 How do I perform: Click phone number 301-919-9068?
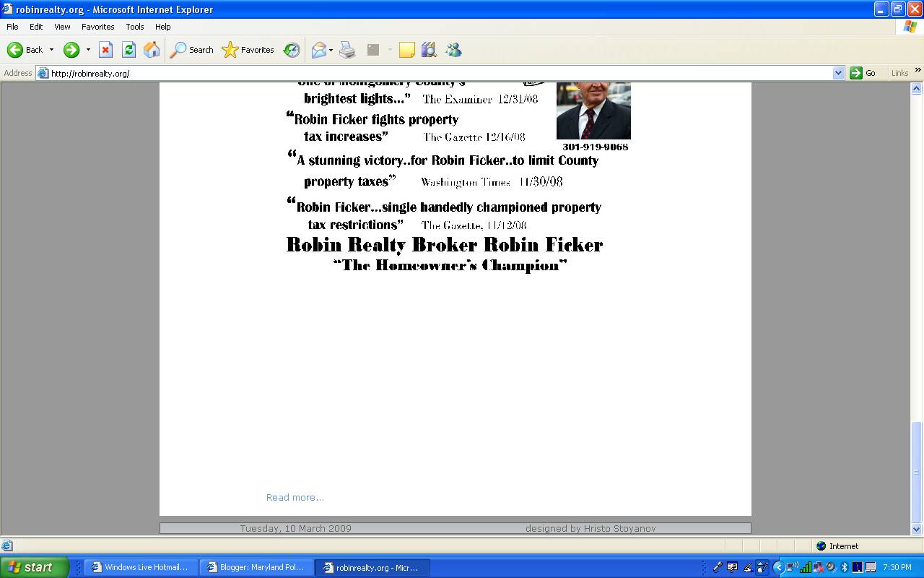(x=596, y=147)
